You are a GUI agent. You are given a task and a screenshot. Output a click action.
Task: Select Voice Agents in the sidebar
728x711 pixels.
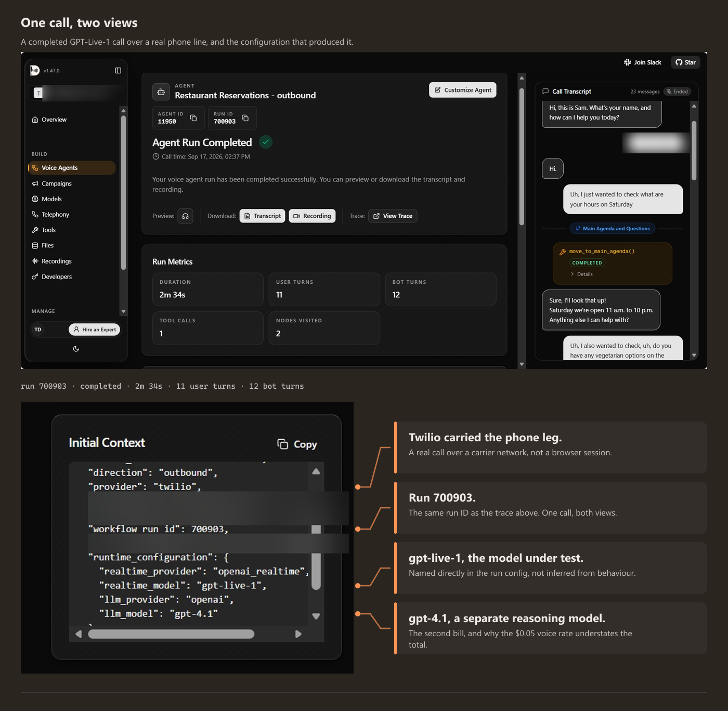(72, 168)
